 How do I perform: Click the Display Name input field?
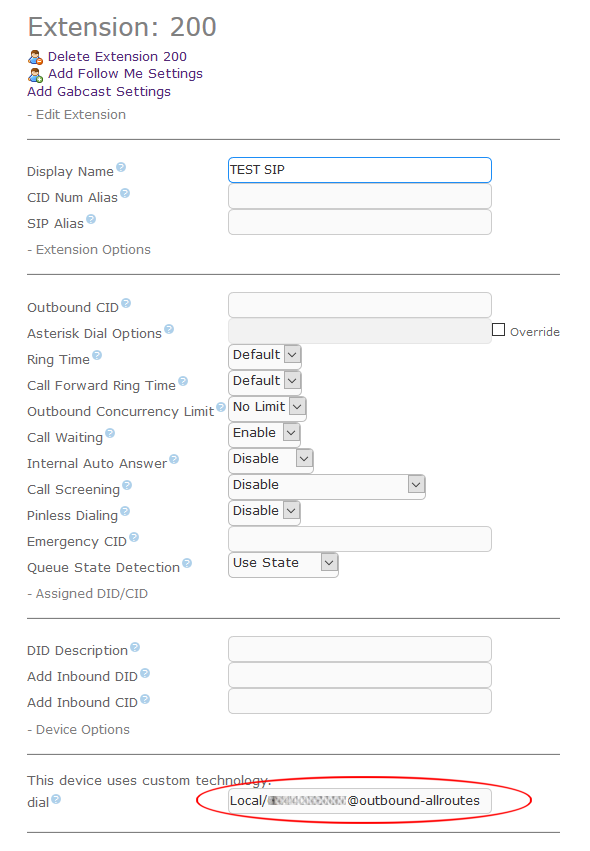pyautogui.click(x=360, y=170)
